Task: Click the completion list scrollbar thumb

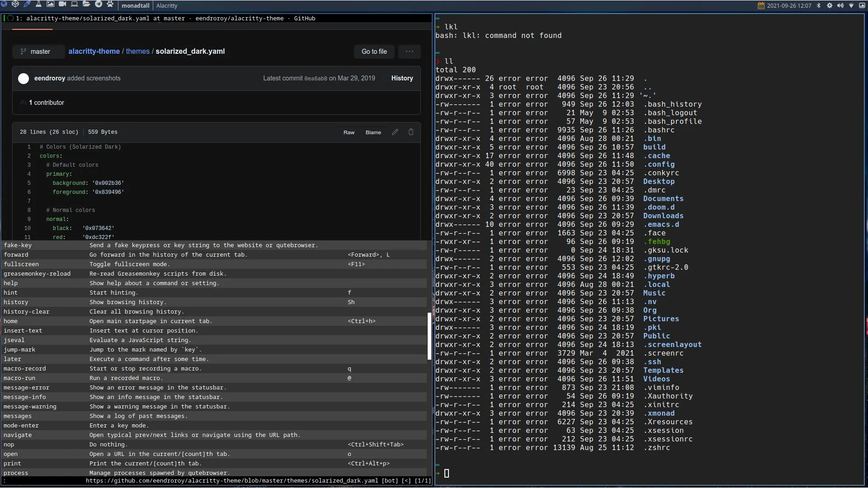Action: click(x=429, y=336)
